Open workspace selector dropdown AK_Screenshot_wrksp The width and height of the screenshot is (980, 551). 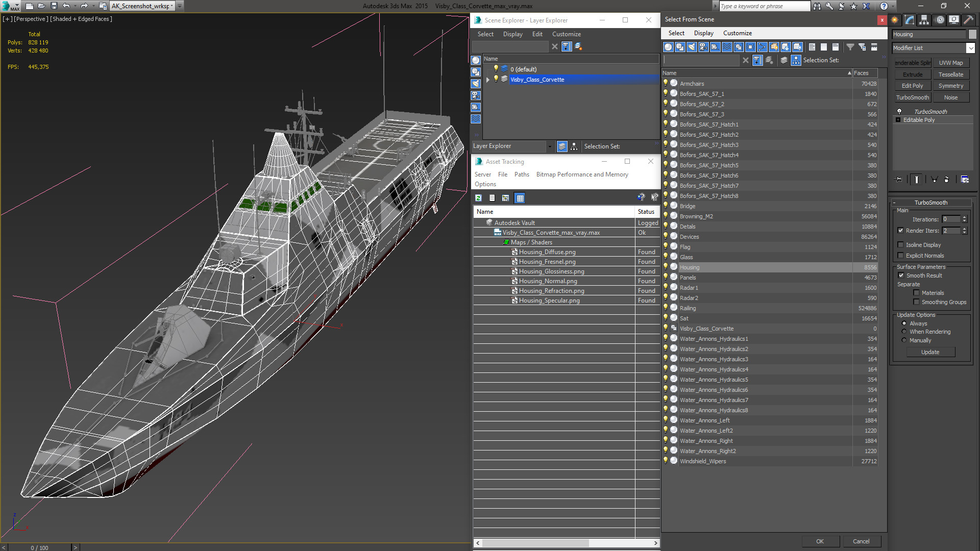click(171, 6)
